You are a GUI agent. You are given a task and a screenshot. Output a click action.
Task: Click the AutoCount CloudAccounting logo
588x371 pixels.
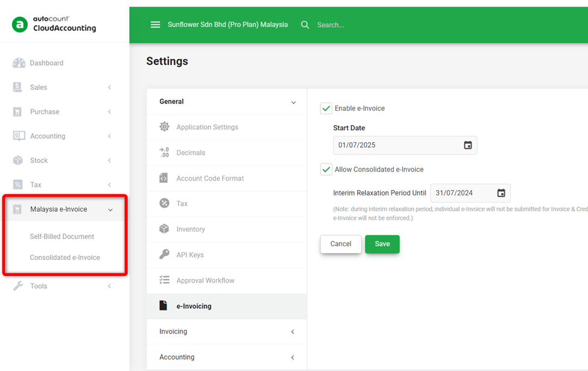click(x=54, y=24)
